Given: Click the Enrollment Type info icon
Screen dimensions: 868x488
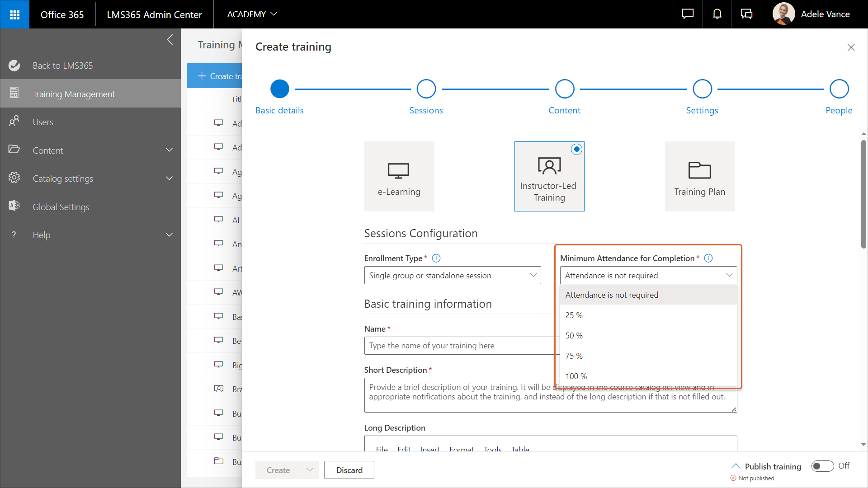Looking at the screenshot, I should pyautogui.click(x=436, y=258).
